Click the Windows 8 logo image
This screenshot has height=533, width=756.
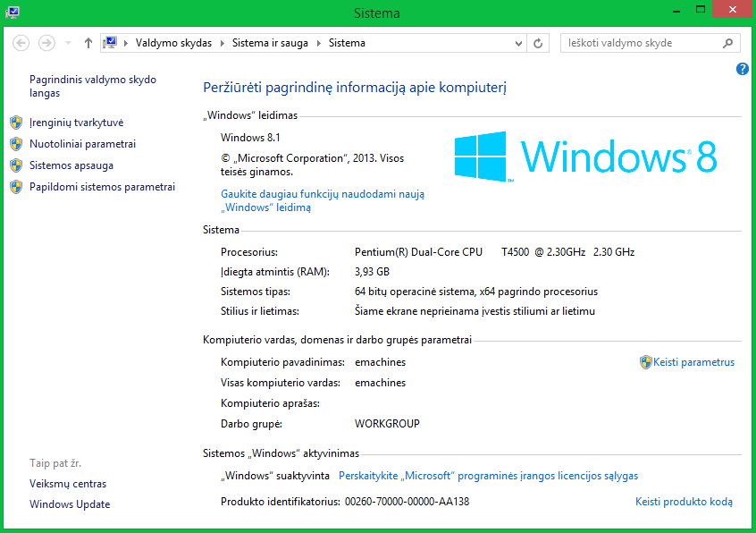coord(586,157)
